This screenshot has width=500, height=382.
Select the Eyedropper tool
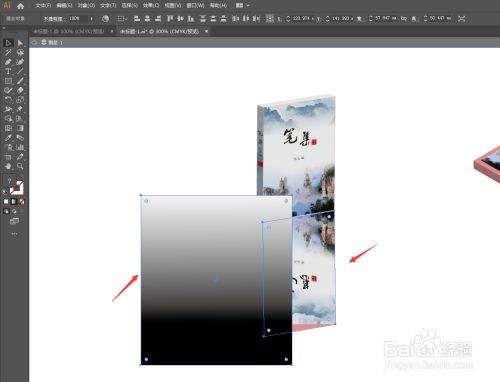8,138
